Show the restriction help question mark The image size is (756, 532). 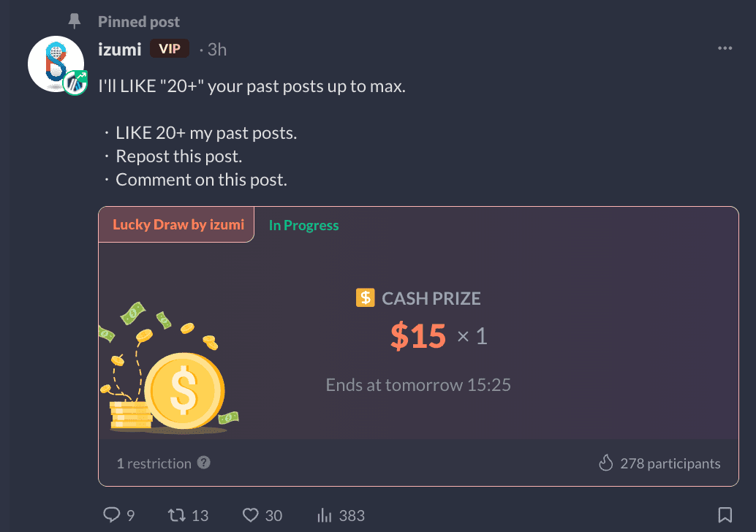(204, 463)
